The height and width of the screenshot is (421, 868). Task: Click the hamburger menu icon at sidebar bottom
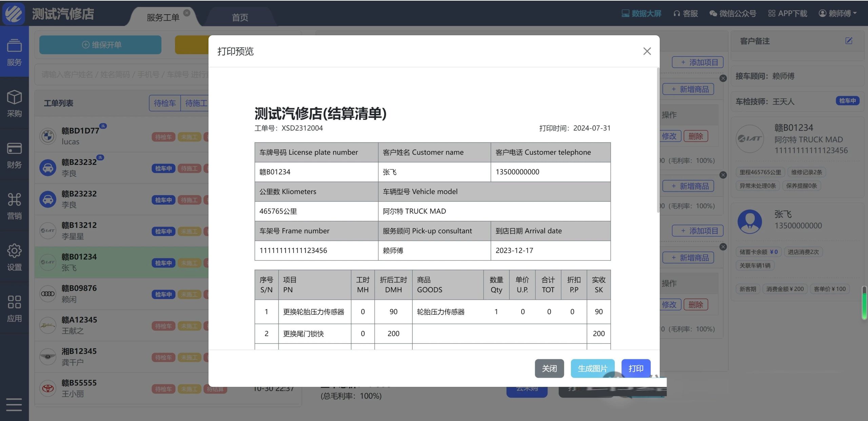14,404
